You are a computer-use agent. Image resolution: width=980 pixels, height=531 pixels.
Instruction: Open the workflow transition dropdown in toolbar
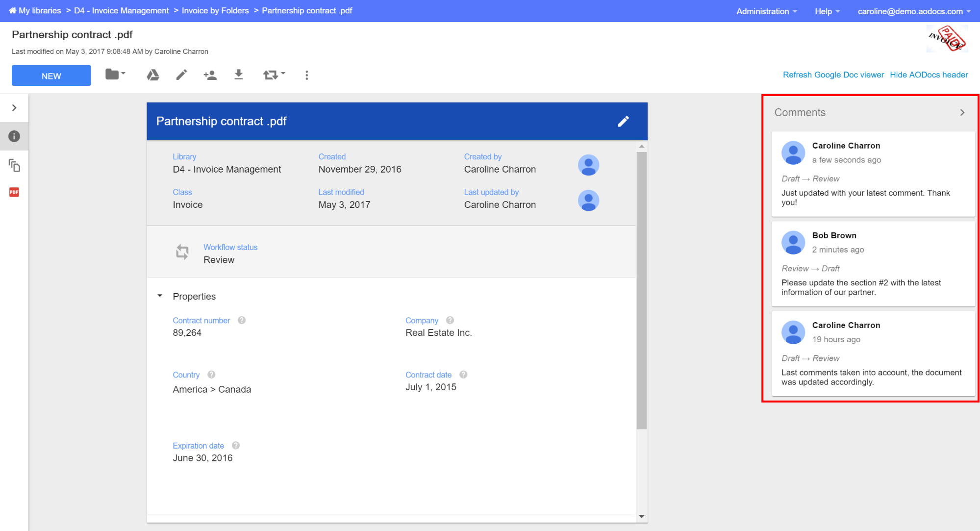pos(274,75)
